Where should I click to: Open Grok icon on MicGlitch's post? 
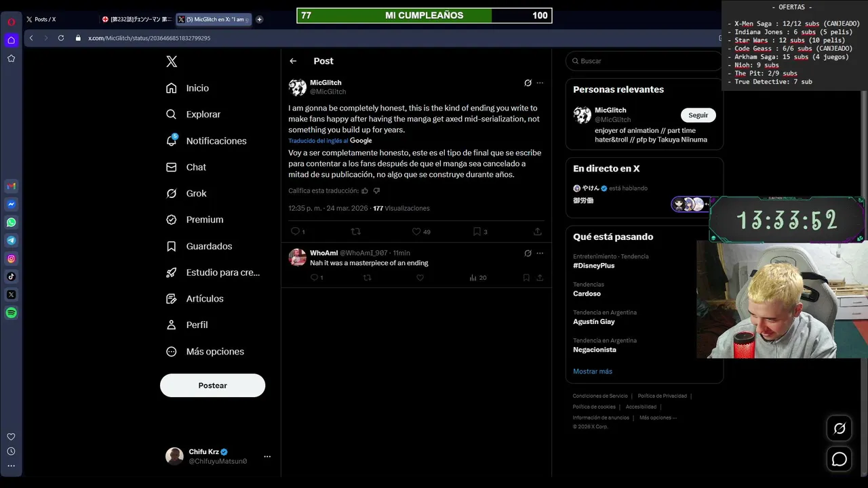(528, 83)
